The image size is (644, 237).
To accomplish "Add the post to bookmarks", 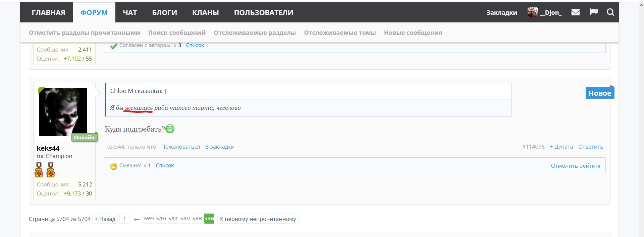I will (x=220, y=147).
